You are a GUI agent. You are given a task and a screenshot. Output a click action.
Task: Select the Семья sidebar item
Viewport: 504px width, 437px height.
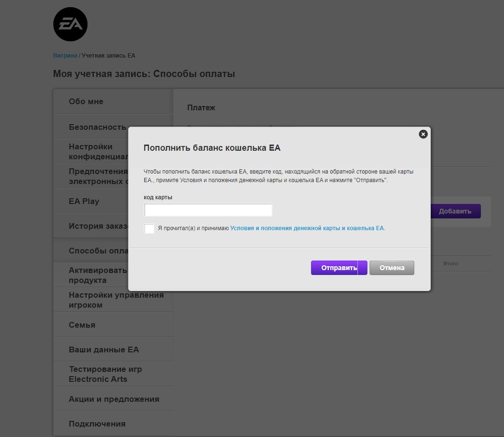[x=82, y=325]
